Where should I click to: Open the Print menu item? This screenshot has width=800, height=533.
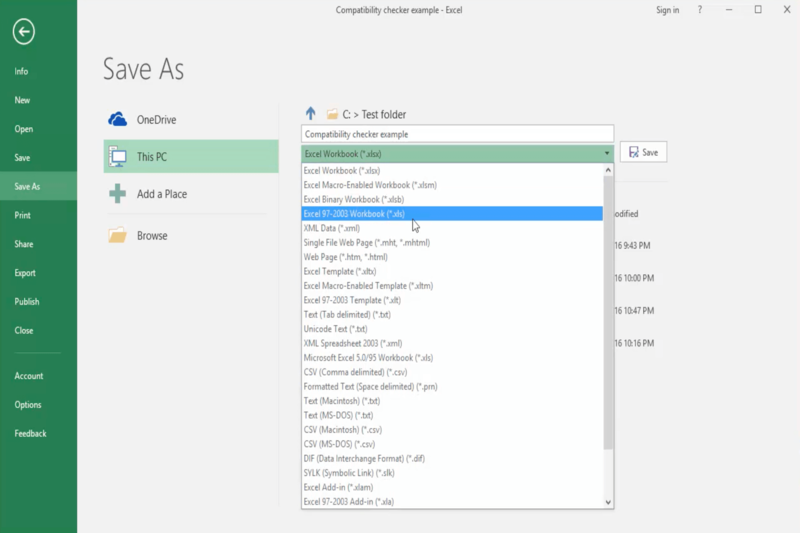pos(23,215)
